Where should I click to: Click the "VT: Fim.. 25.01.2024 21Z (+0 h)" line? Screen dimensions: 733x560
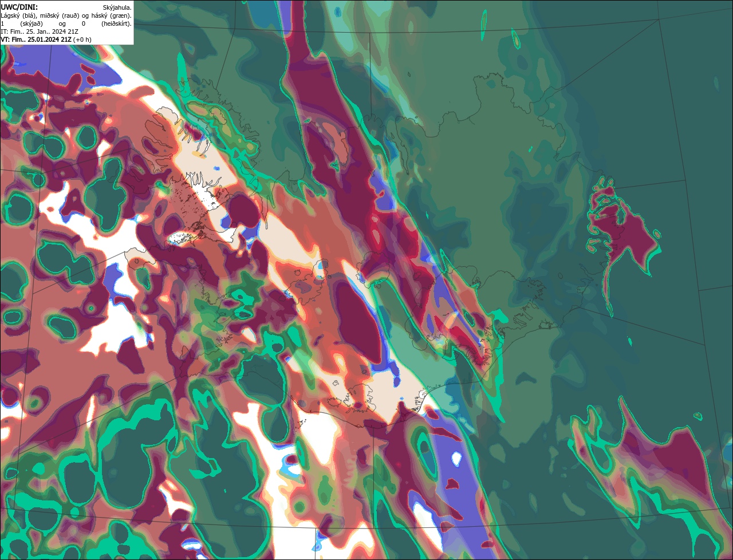coord(46,40)
